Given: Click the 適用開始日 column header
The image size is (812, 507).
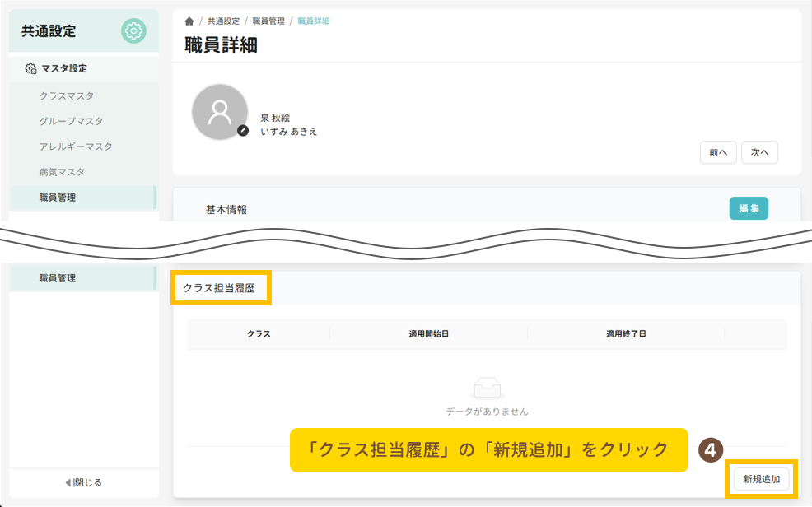Looking at the screenshot, I should 428,334.
